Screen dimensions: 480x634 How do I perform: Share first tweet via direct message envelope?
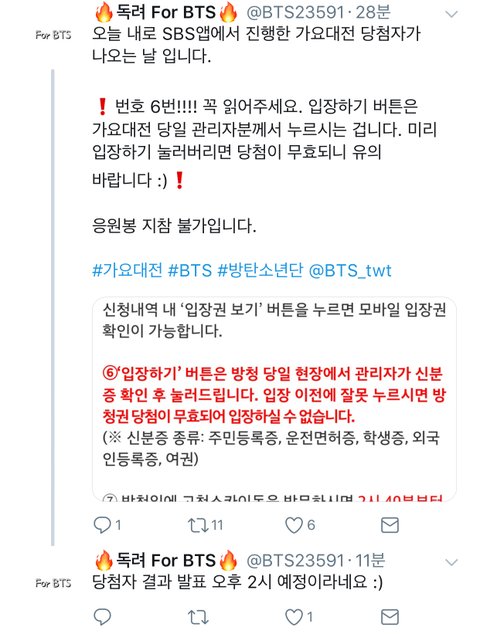pyautogui.click(x=390, y=525)
